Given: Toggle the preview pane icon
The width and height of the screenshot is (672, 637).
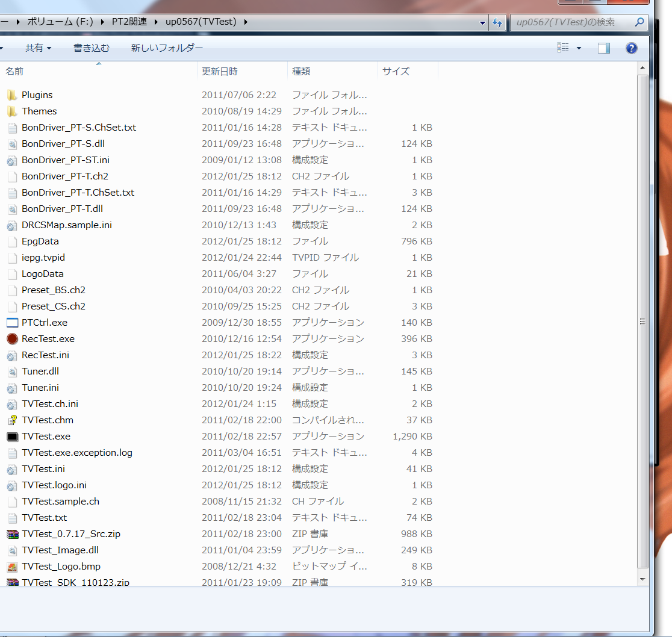Looking at the screenshot, I should click(x=604, y=48).
